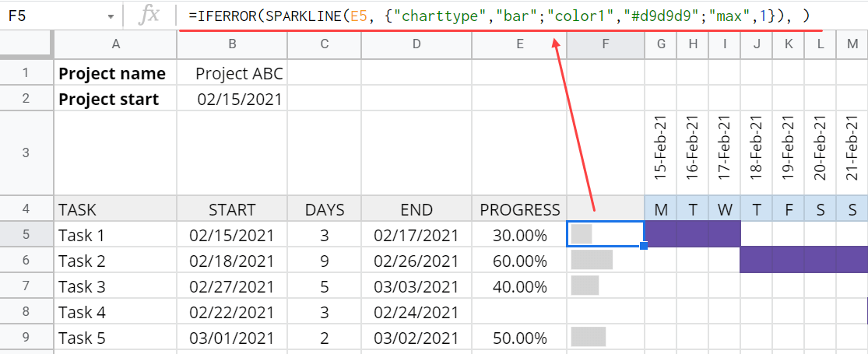Viewport: 868px width, 354px height.
Task: Select row 5 header
Action: click(x=26, y=235)
